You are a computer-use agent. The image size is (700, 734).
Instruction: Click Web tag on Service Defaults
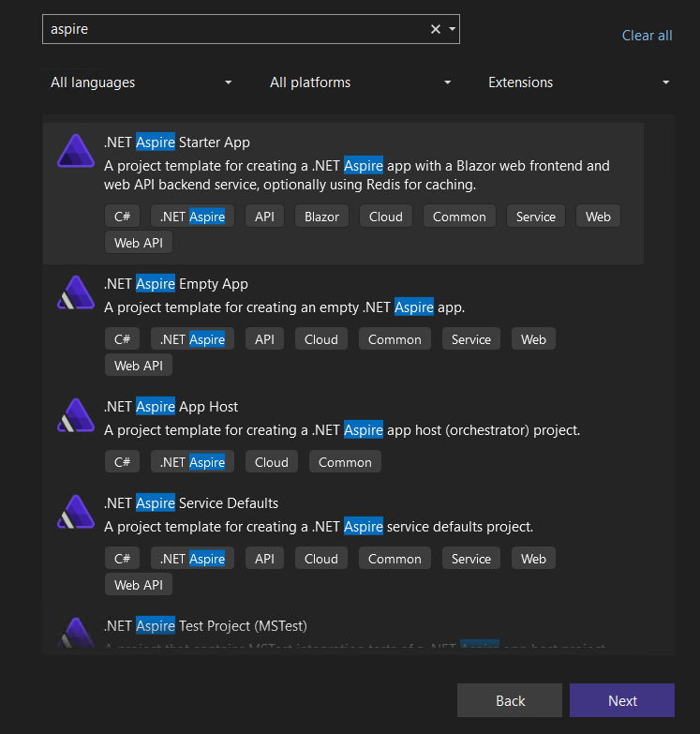(533, 558)
